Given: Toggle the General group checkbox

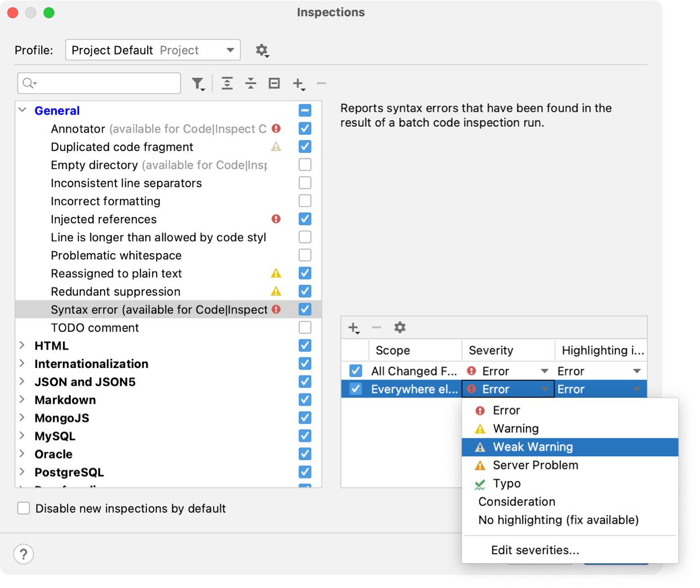Looking at the screenshot, I should click(305, 110).
